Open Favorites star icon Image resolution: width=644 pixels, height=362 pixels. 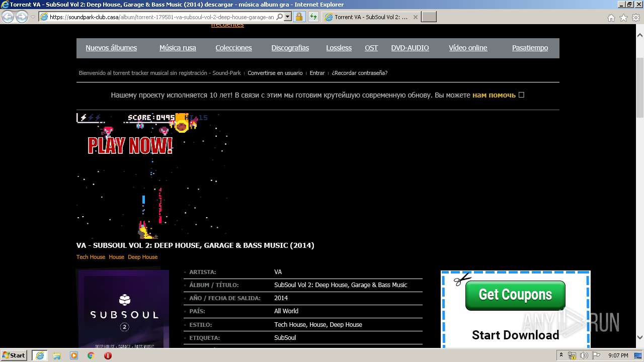623,18
